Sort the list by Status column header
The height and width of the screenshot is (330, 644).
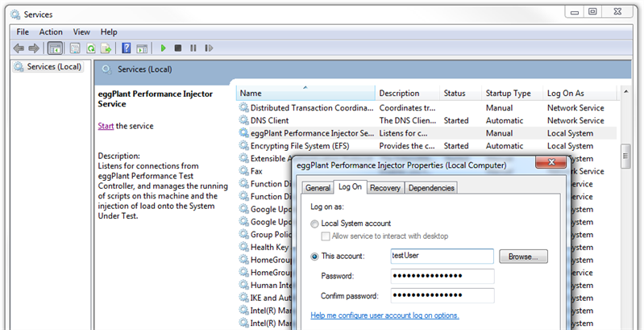pos(456,94)
